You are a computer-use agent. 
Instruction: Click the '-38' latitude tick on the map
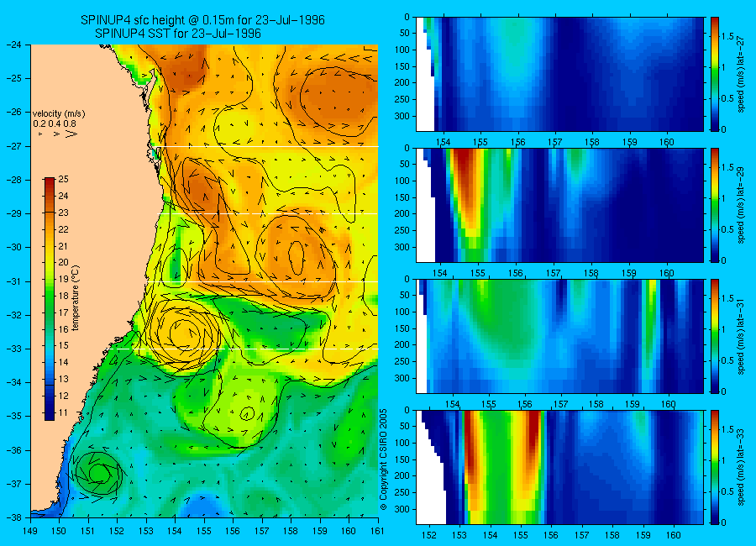pos(13,517)
